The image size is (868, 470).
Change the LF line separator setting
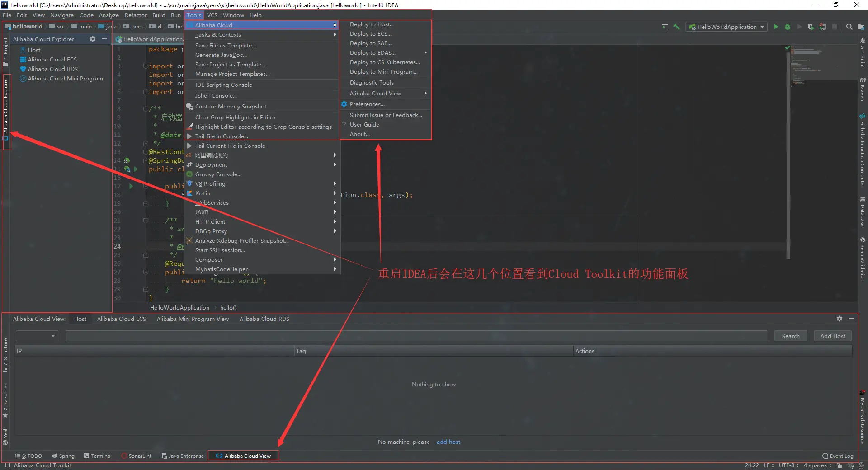(x=769, y=465)
